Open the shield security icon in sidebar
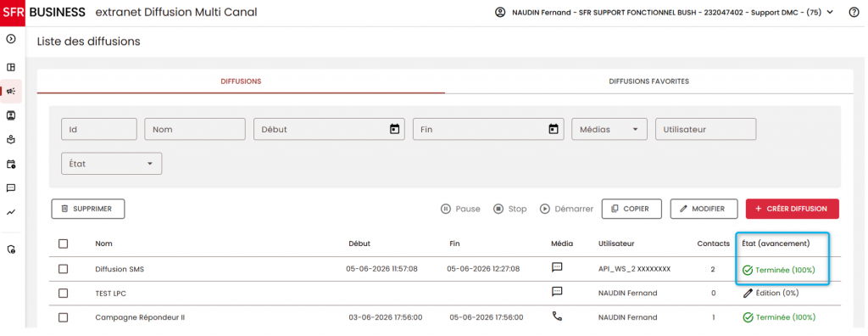The width and height of the screenshot is (868, 336). [10, 249]
